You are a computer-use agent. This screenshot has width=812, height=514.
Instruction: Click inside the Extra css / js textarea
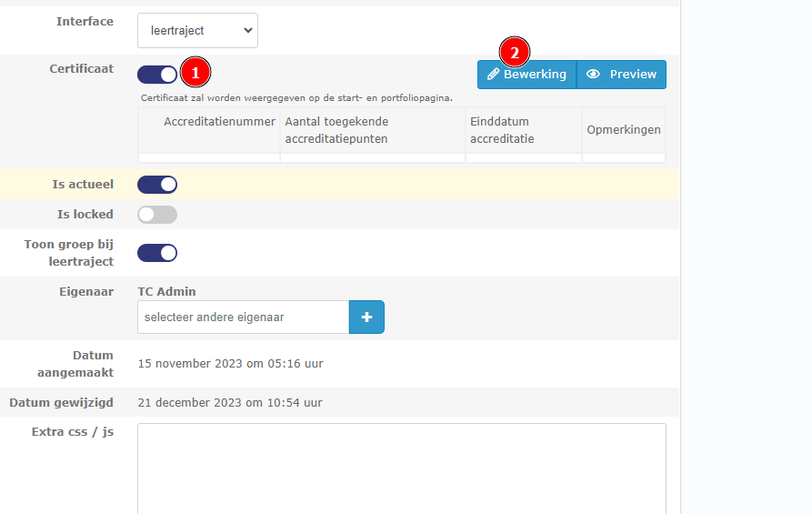click(x=401, y=468)
